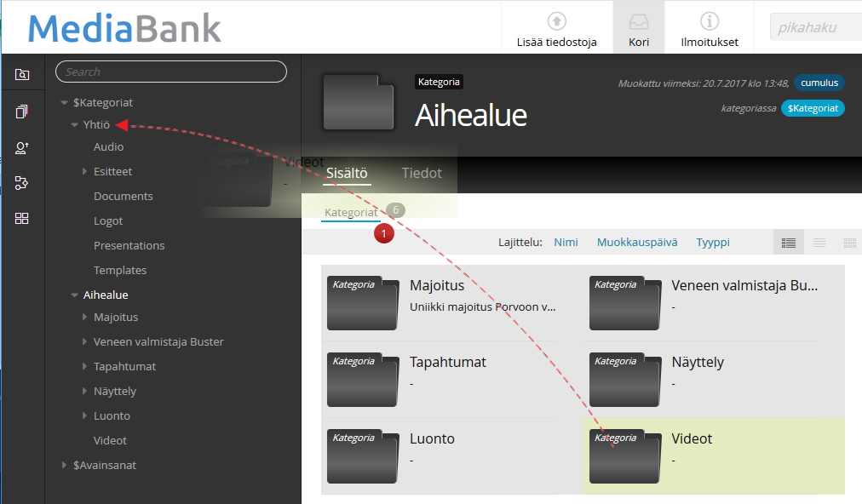Switch to the Tiedot tab
The height and width of the screenshot is (504, 862).
point(422,173)
